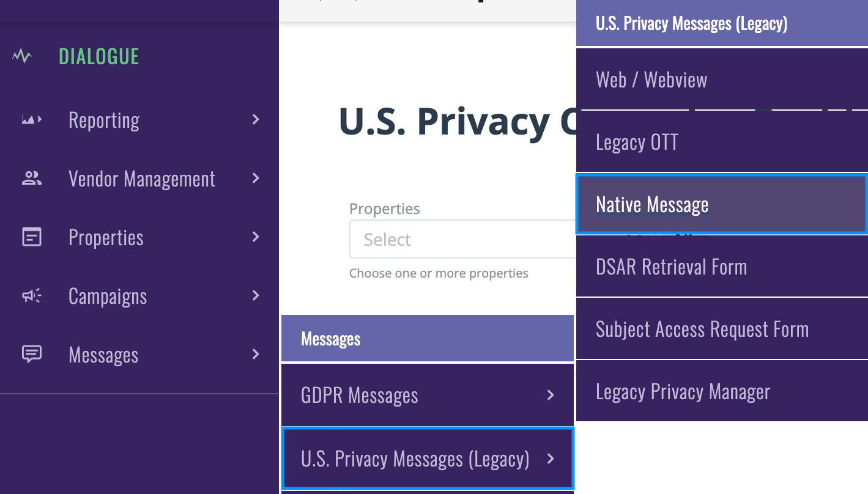The image size is (868, 494).
Task: Click the highlighted Messages submenu header
Action: pyautogui.click(x=427, y=337)
